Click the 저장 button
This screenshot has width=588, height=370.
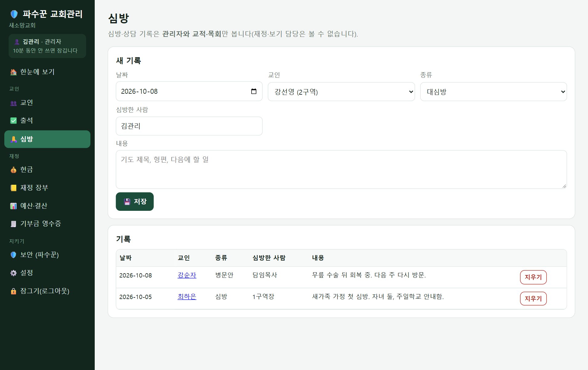coord(135,202)
